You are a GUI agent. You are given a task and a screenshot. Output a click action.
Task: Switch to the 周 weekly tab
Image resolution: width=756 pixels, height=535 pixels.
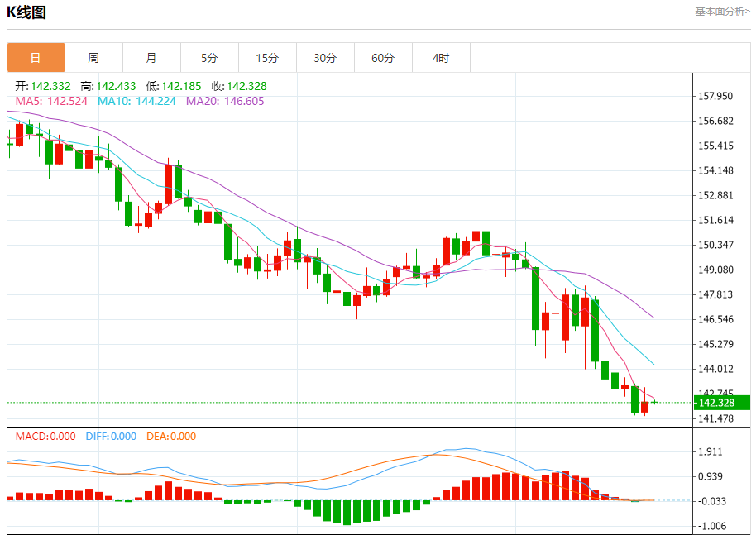[x=93, y=58]
